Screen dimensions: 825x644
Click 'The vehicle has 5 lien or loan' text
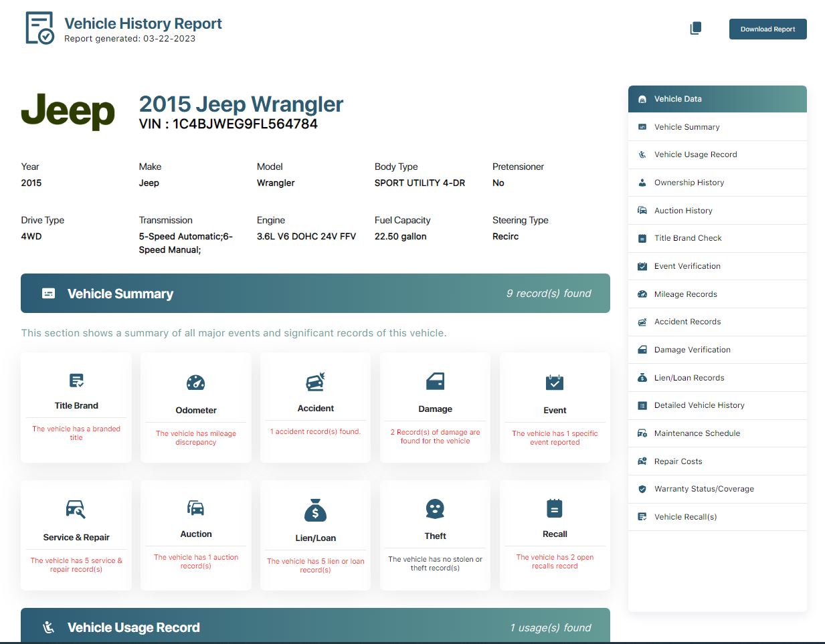pyautogui.click(x=315, y=566)
